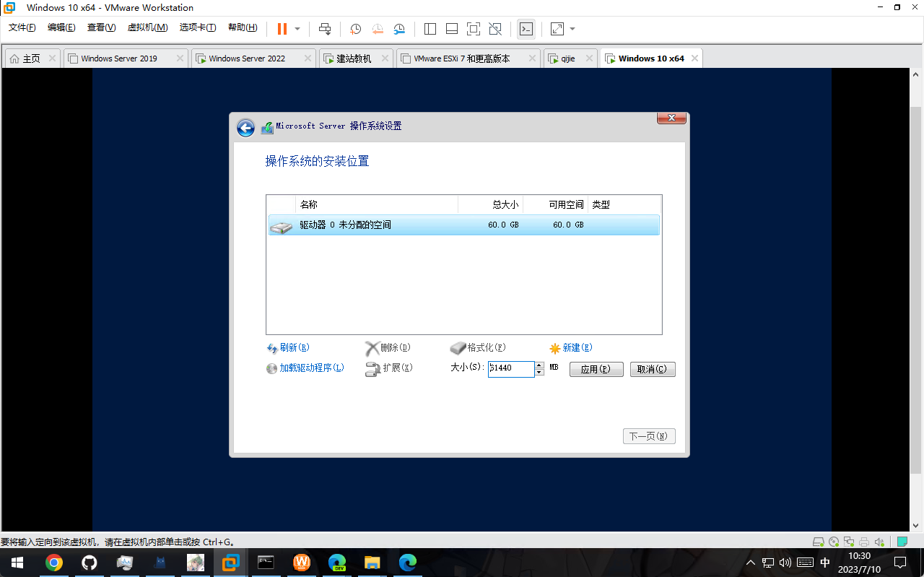Open the 选项卡(T) menu
The height and width of the screenshot is (577, 924).
(x=198, y=28)
